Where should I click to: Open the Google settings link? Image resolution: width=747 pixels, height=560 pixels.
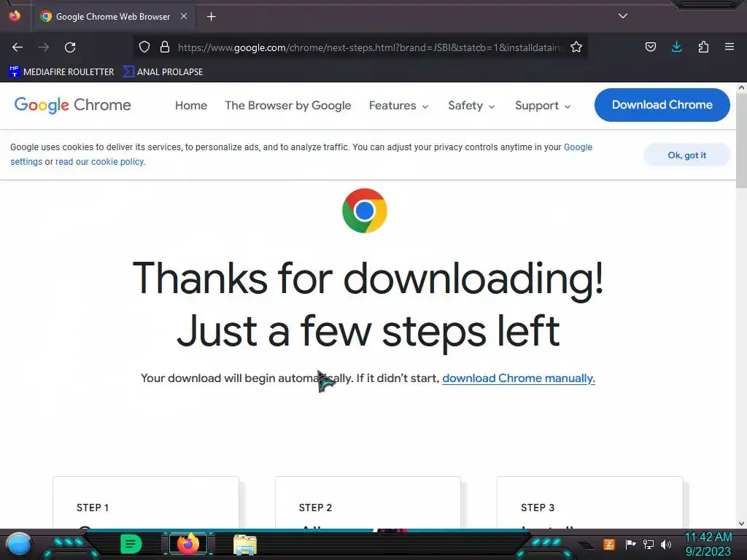578,147
